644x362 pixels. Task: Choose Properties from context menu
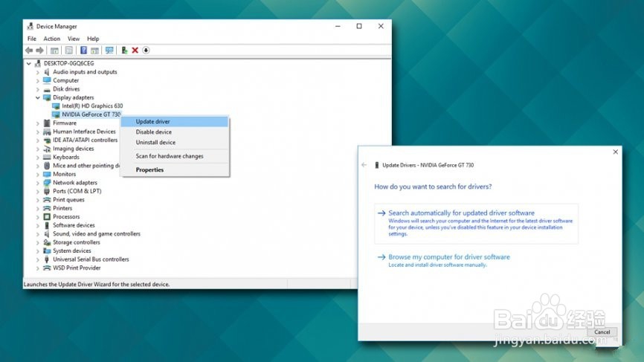point(175,170)
